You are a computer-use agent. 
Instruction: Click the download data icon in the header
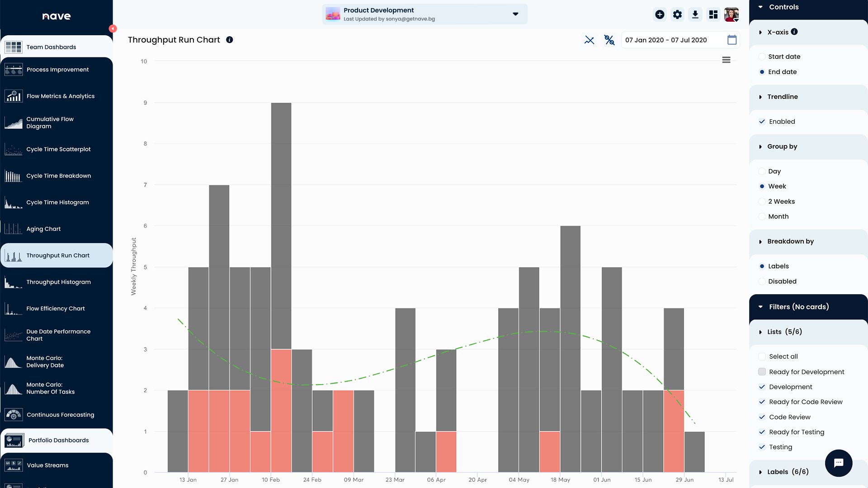pyautogui.click(x=695, y=14)
